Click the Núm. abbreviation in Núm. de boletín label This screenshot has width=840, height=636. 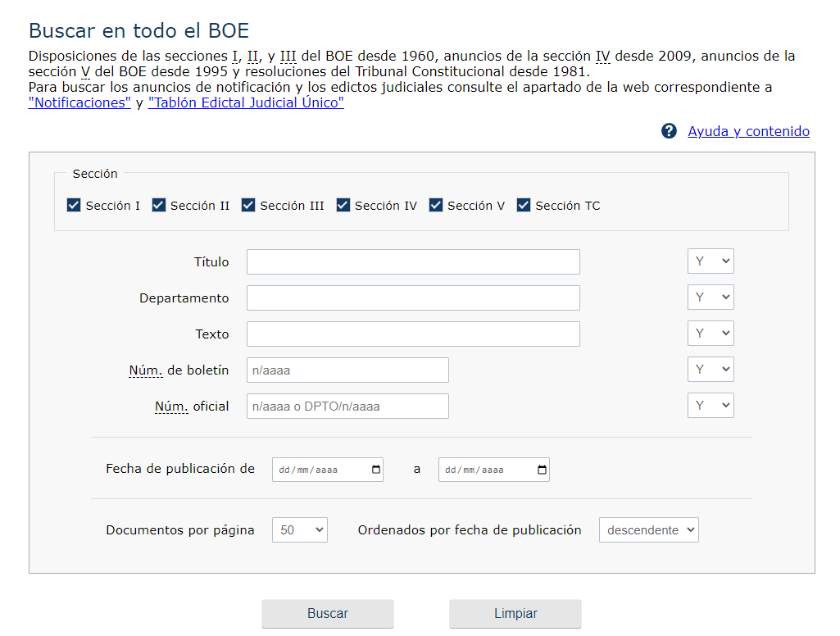[x=146, y=370]
